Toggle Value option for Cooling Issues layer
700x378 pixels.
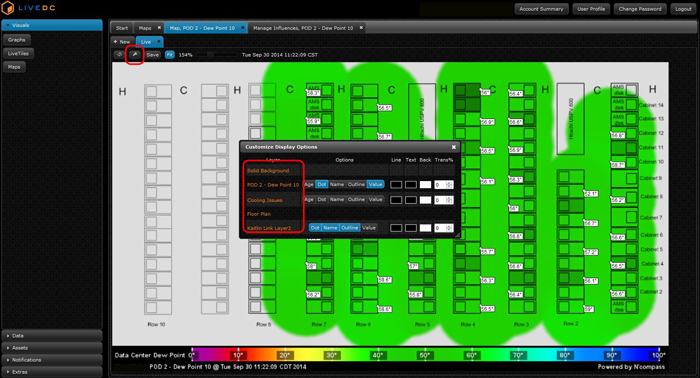click(x=375, y=199)
